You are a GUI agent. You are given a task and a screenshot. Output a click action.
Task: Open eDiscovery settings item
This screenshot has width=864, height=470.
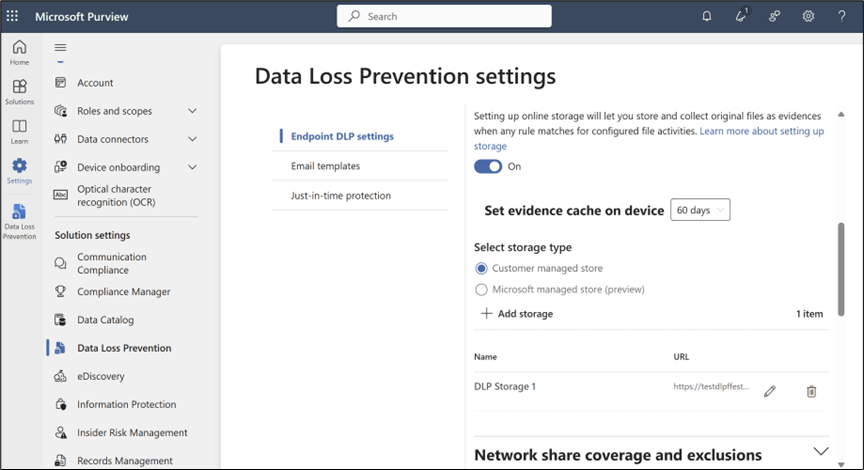click(101, 376)
